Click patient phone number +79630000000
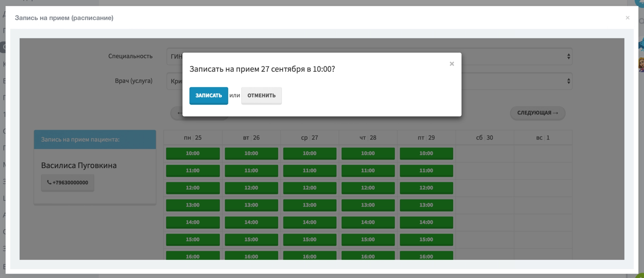The height and width of the screenshot is (278, 644). click(68, 183)
